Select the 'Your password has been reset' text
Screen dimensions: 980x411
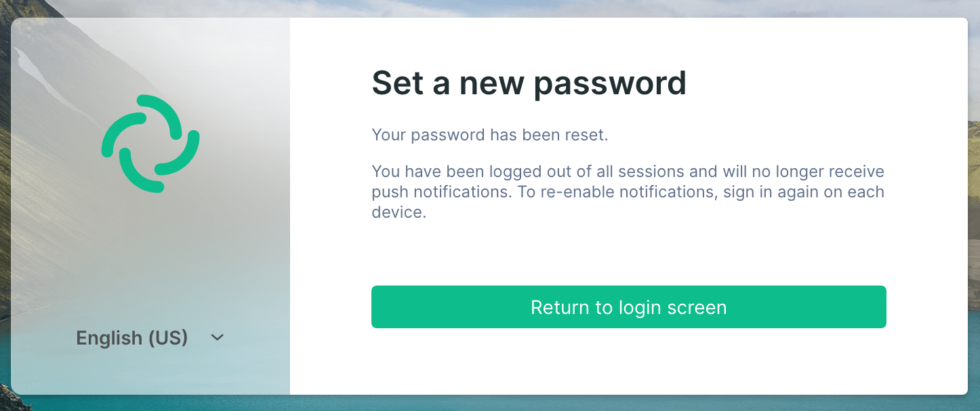point(490,134)
